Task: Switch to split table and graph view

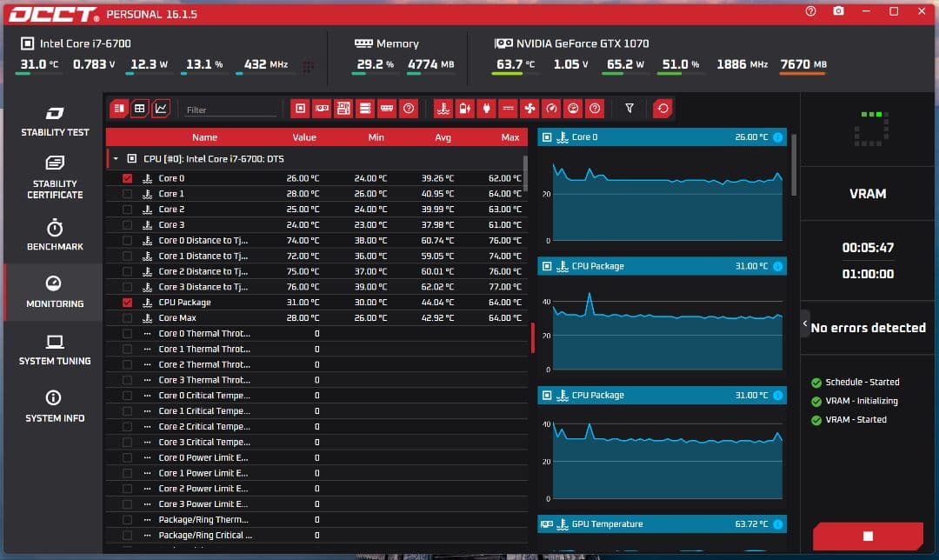Action: pyautogui.click(x=118, y=109)
